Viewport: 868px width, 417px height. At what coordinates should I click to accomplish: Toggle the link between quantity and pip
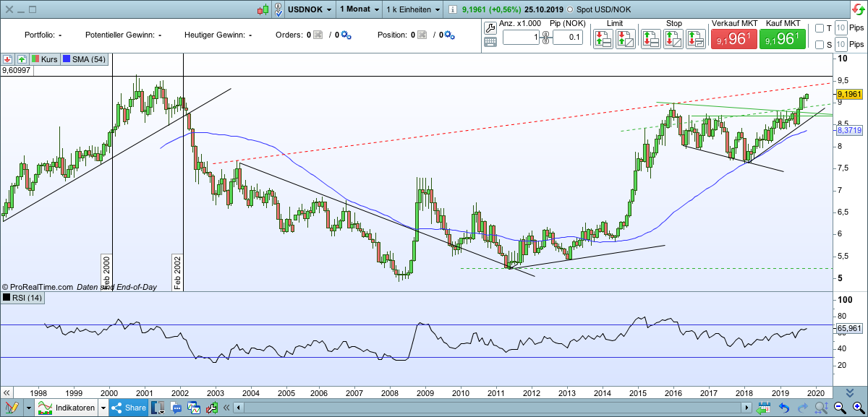545,38
